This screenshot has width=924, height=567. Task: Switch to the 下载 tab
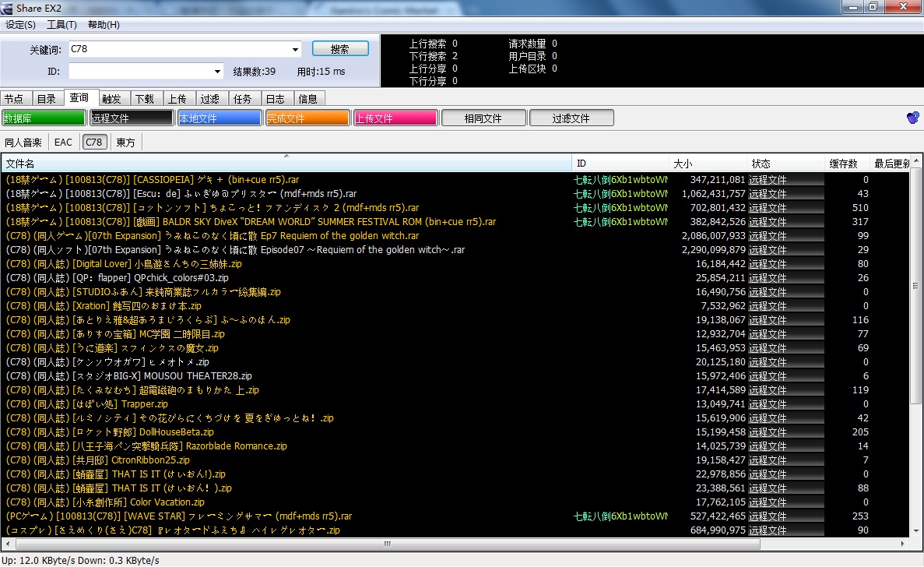coord(144,98)
